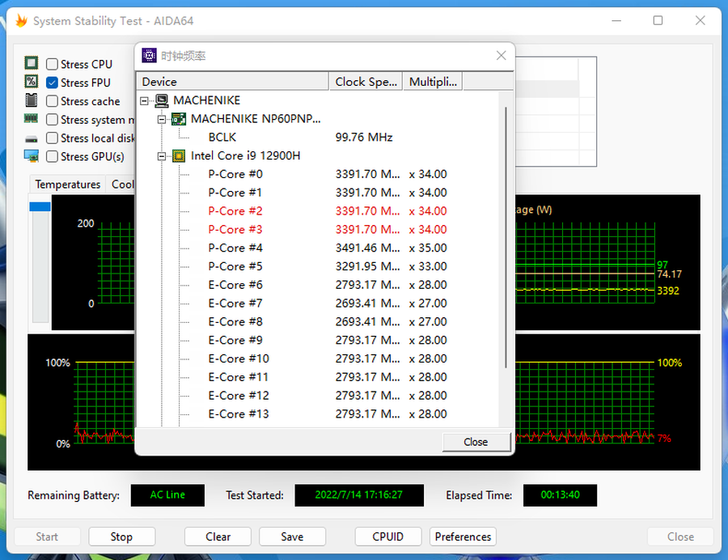Screen dimensions: 728x560
Task: Switch to the Temperatures tab
Action: (68, 185)
